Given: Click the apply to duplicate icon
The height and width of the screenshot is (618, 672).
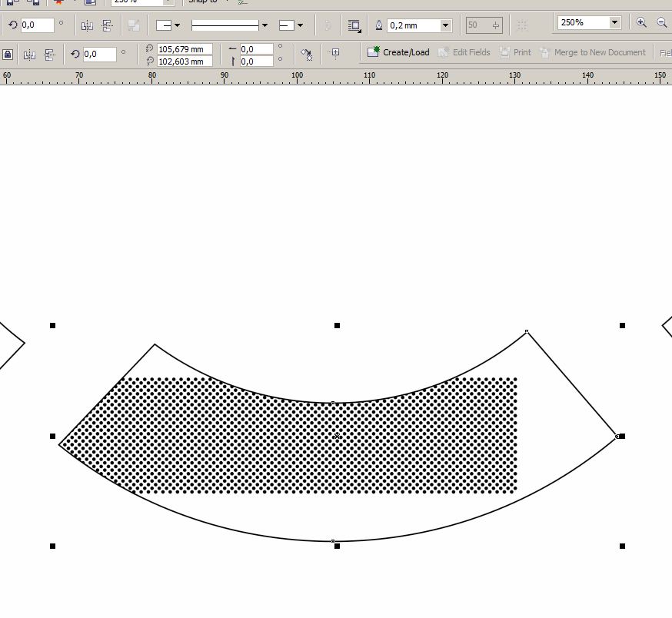Looking at the screenshot, I should [x=307, y=54].
